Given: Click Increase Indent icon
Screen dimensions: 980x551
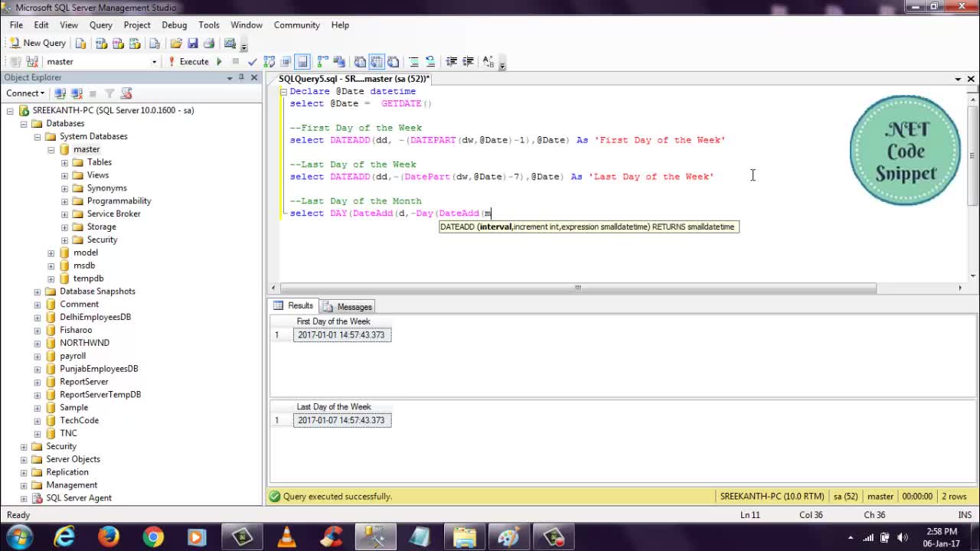Looking at the screenshot, I should 468,61.
